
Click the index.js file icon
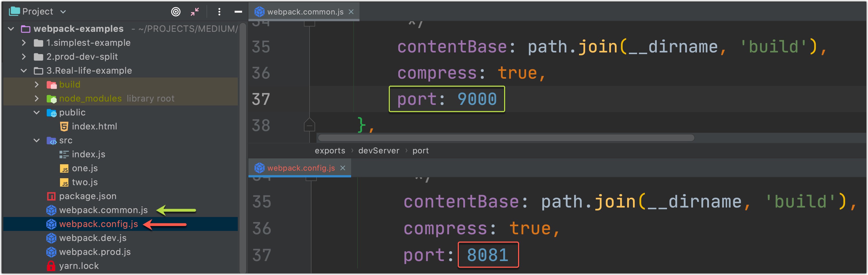64,155
